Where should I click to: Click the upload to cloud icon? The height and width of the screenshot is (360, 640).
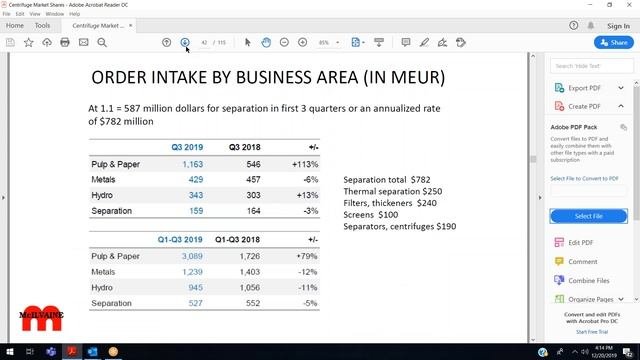click(x=47, y=42)
